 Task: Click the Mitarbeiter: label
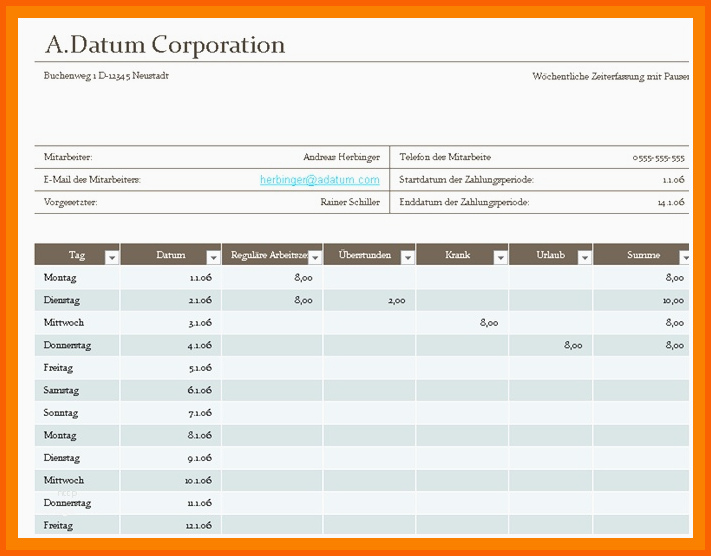point(68,157)
